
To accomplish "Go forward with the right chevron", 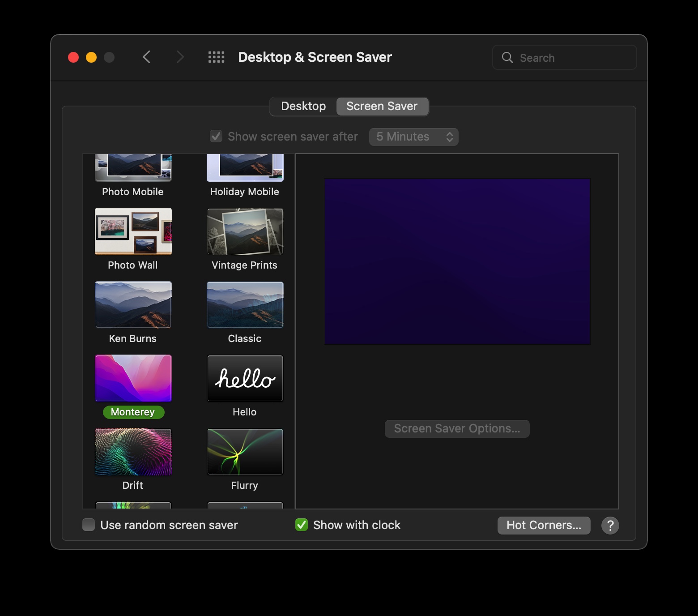I will point(180,57).
